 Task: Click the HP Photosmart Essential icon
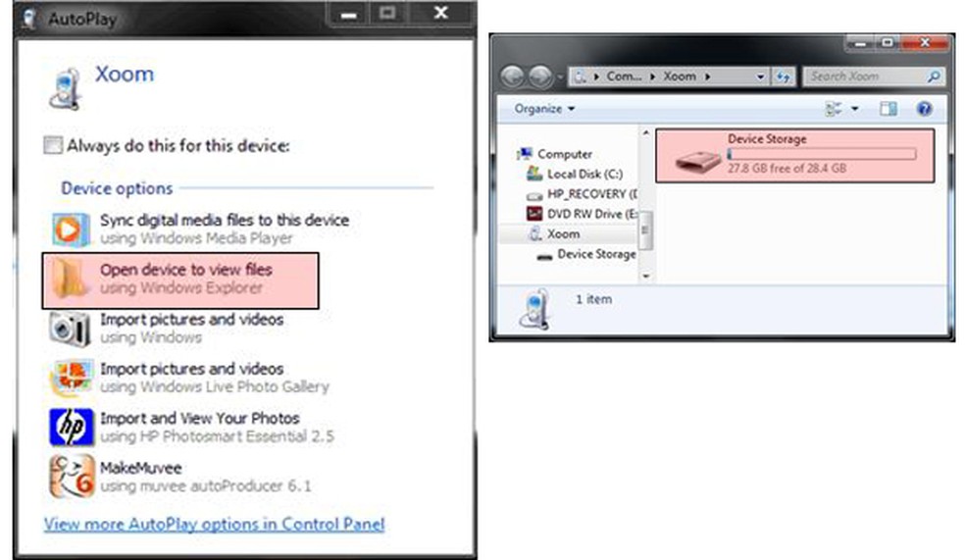coord(72,427)
